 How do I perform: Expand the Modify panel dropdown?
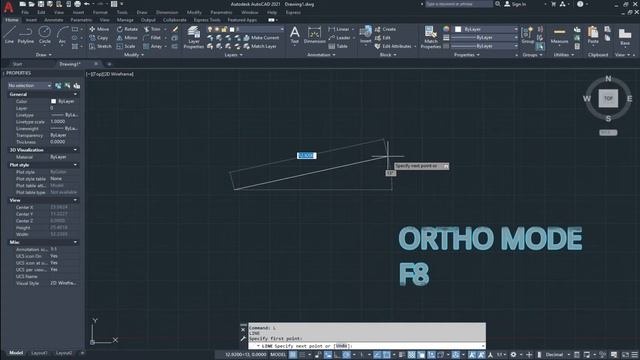point(134,55)
